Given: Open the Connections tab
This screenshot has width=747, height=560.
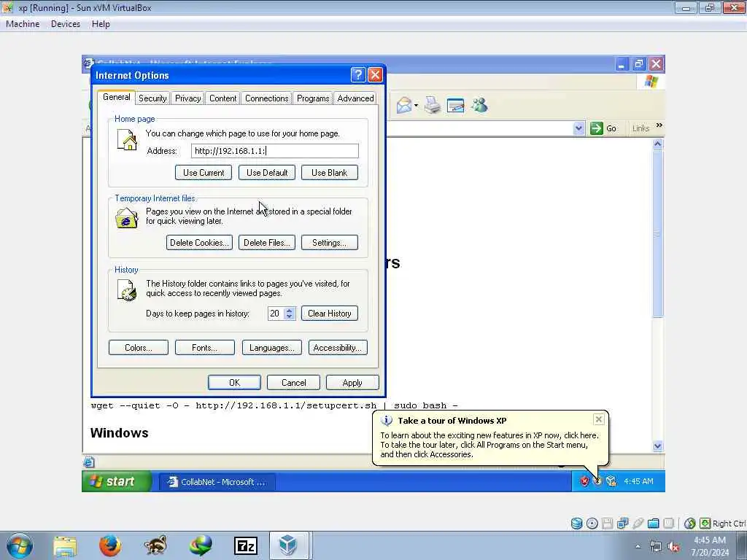Looking at the screenshot, I should (x=266, y=98).
